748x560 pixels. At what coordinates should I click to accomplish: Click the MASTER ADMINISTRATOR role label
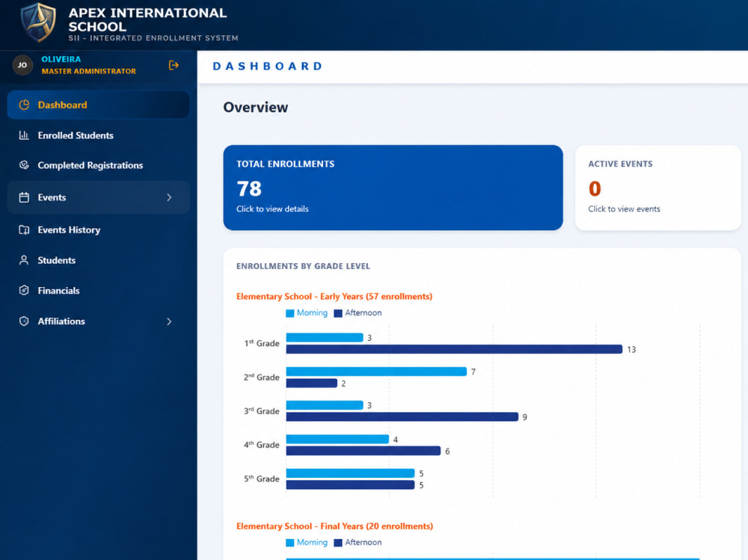tap(89, 71)
